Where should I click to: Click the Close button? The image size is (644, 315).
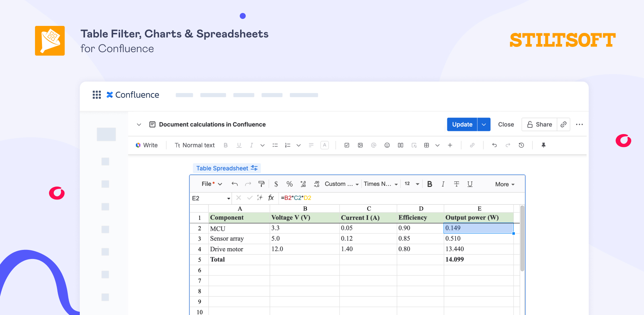(506, 125)
